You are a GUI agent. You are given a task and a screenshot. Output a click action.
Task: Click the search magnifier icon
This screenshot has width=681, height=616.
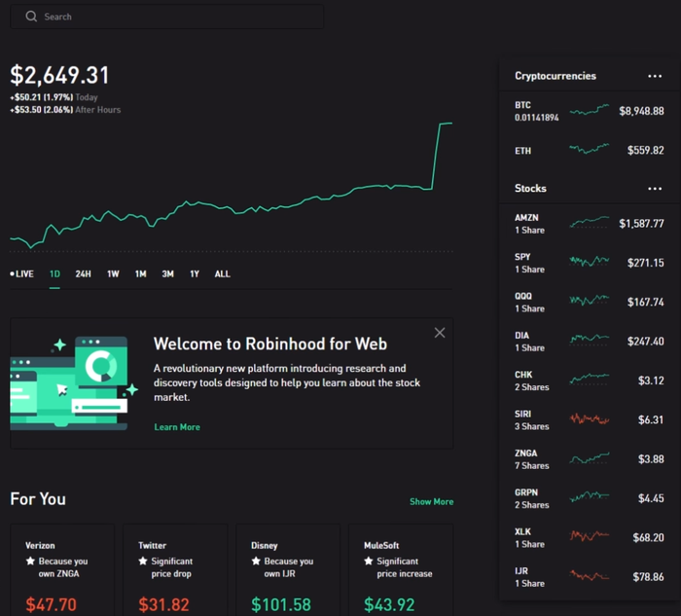(31, 17)
